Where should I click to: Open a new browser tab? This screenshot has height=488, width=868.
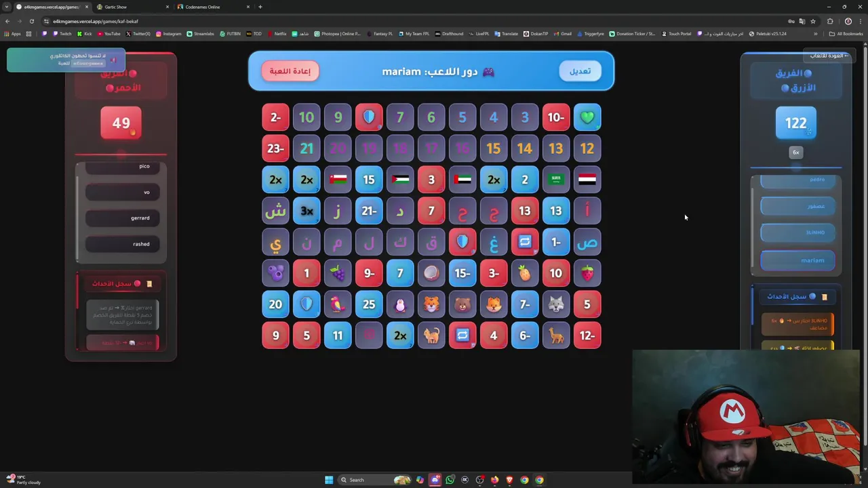click(x=260, y=7)
